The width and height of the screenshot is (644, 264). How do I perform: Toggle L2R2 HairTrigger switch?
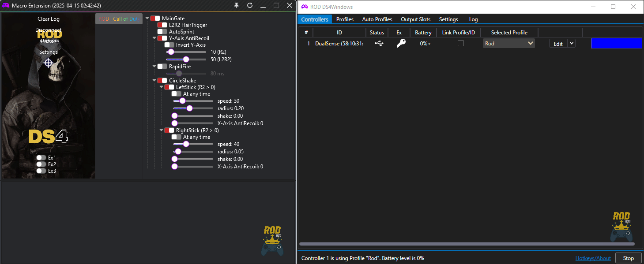click(x=162, y=25)
